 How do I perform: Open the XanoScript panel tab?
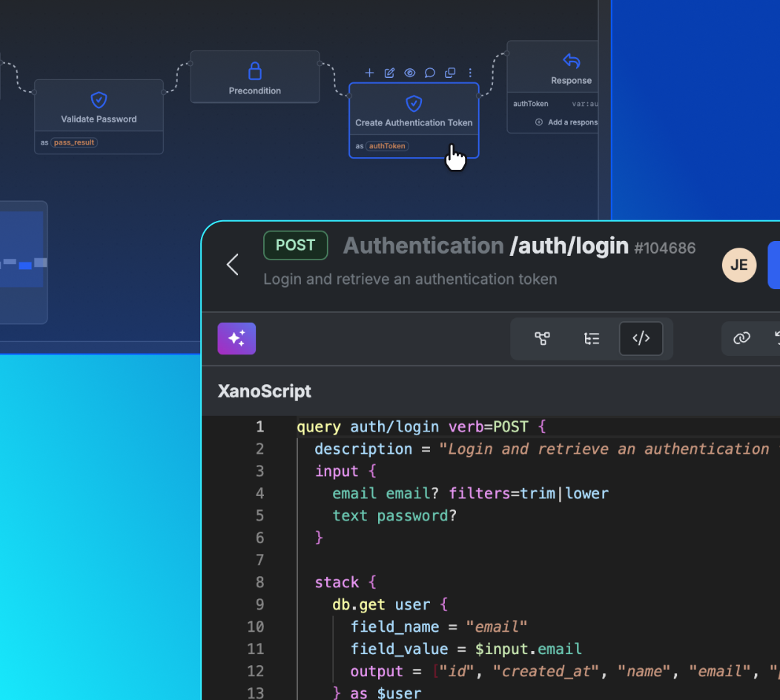pos(264,391)
